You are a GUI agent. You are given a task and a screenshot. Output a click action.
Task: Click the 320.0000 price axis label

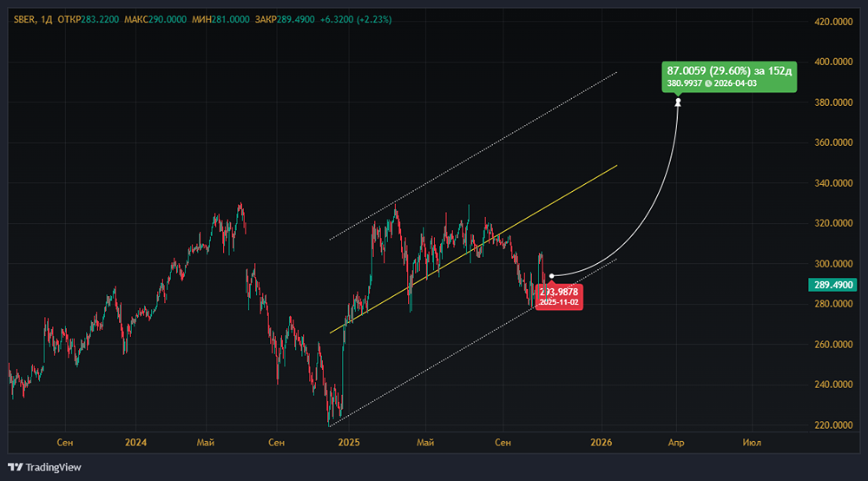(833, 223)
